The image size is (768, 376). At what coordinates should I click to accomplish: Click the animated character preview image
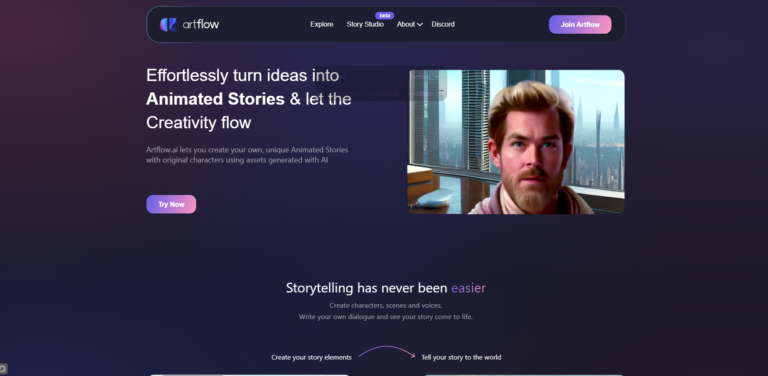pyautogui.click(x=516, y=142)
